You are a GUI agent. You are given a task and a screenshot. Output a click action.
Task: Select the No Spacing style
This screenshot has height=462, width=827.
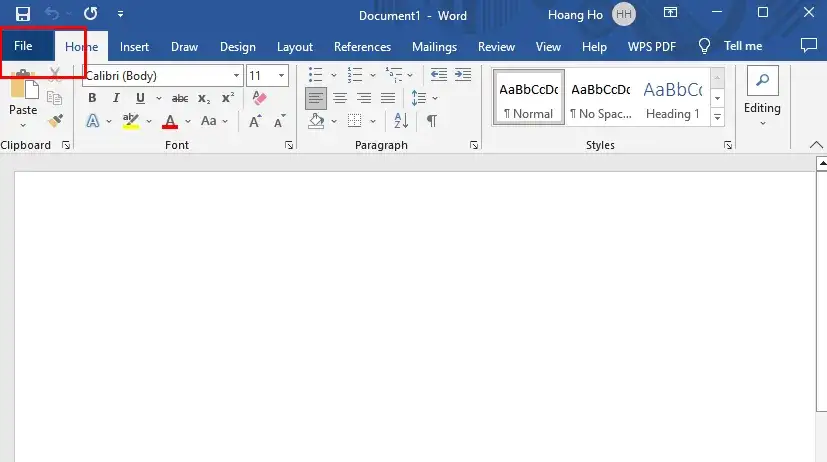(x=601, y=98)
